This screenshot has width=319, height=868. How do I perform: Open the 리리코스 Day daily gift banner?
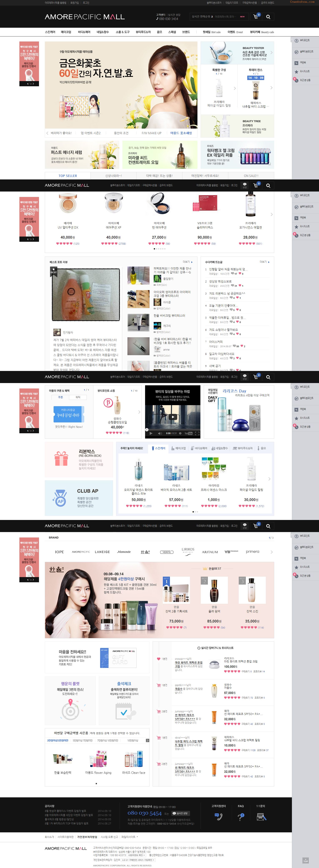pyautogui.click(x=239, y=412)
